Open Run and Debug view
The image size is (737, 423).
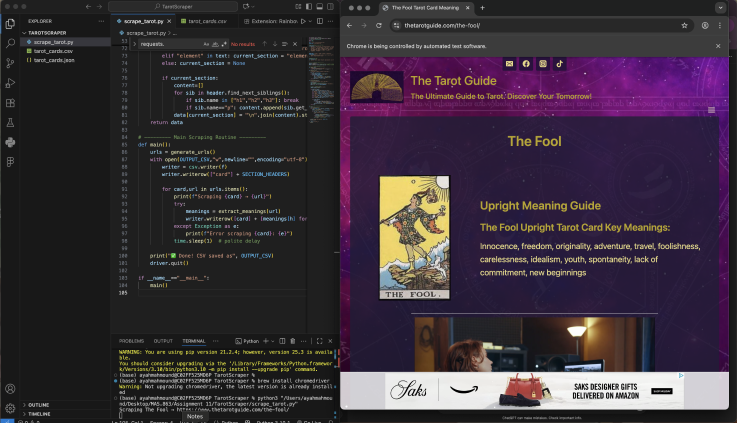pos(10,82)
